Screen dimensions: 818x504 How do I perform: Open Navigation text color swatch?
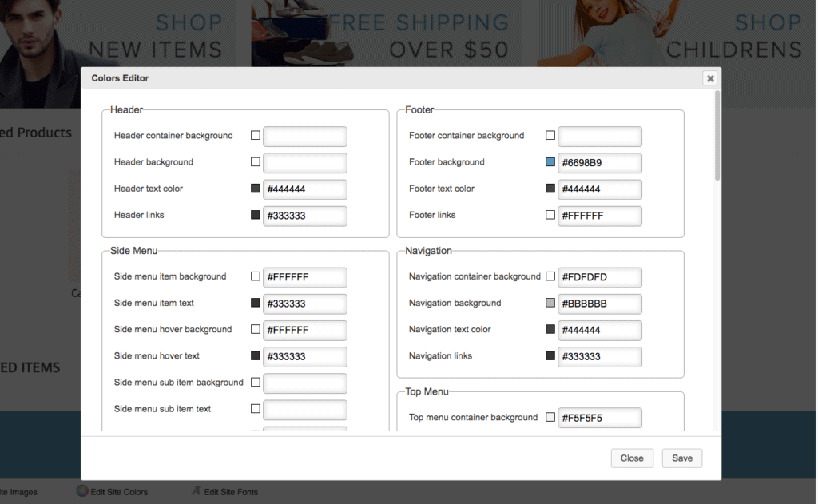click(550, 329)
